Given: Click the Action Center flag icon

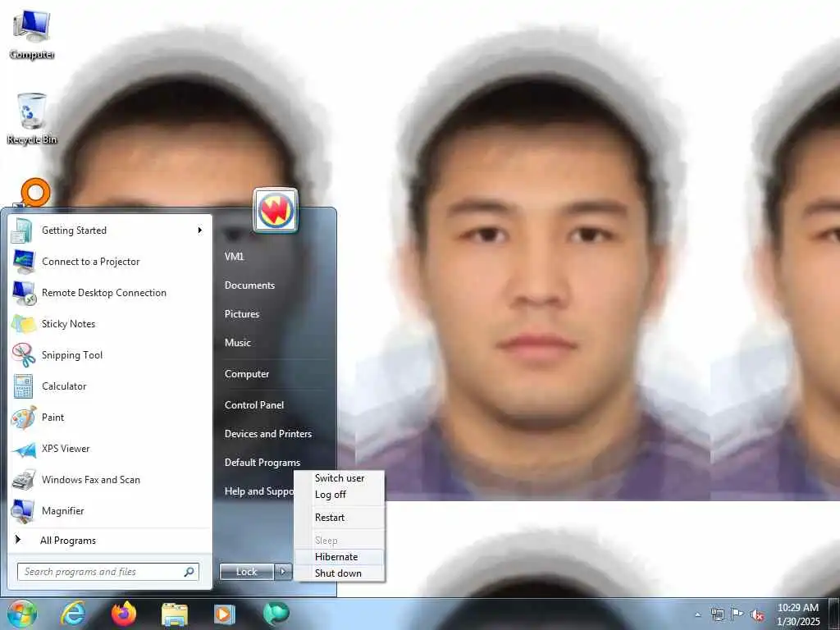Looking at the screenshot, I should click(737, 614).
